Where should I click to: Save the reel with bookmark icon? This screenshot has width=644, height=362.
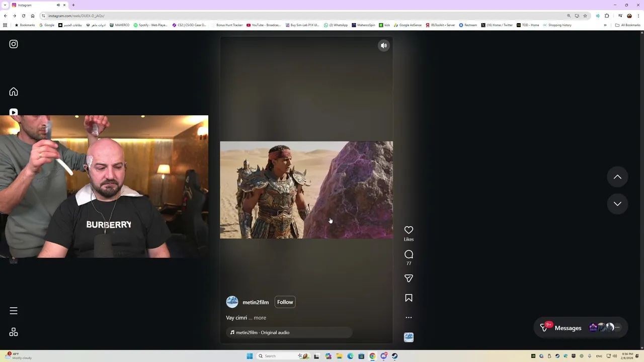pos(409,298)
